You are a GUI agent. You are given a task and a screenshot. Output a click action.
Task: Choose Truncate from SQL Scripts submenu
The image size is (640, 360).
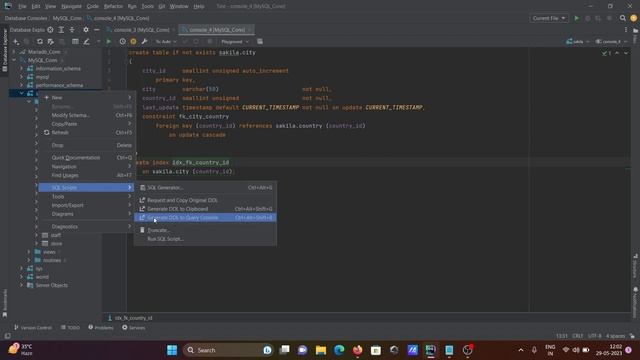pos(205,230)
